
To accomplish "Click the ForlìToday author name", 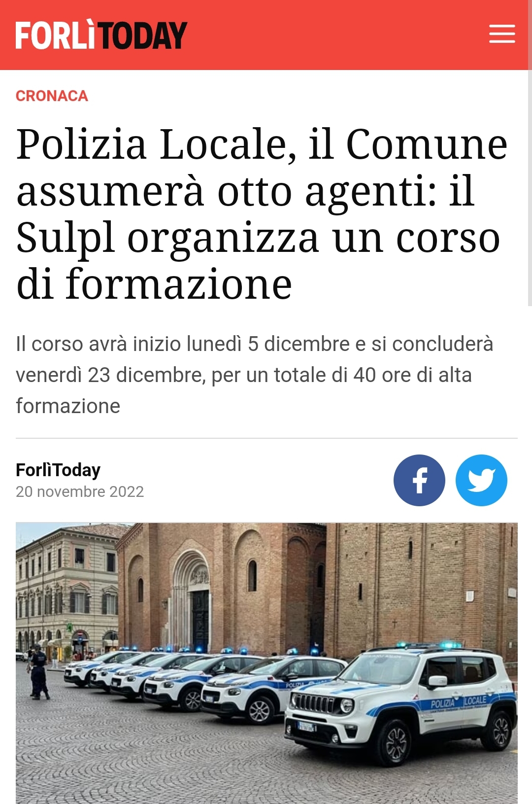I will click(58, 470).
